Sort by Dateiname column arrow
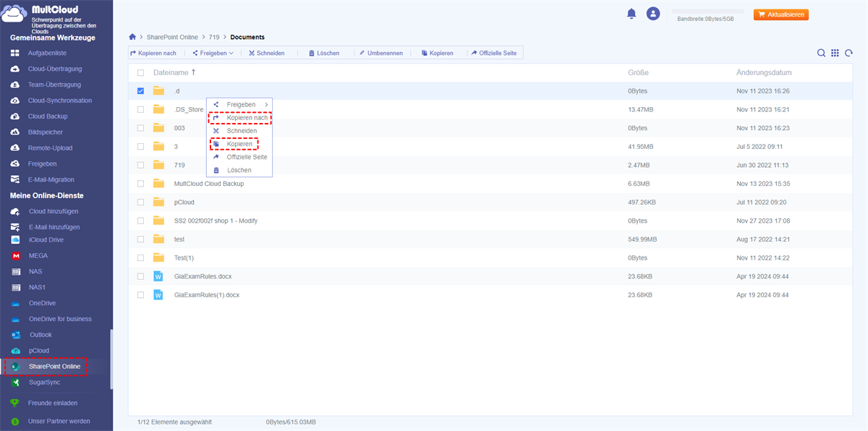Viewport: 868px width, 431px height. tap(193, 72)
